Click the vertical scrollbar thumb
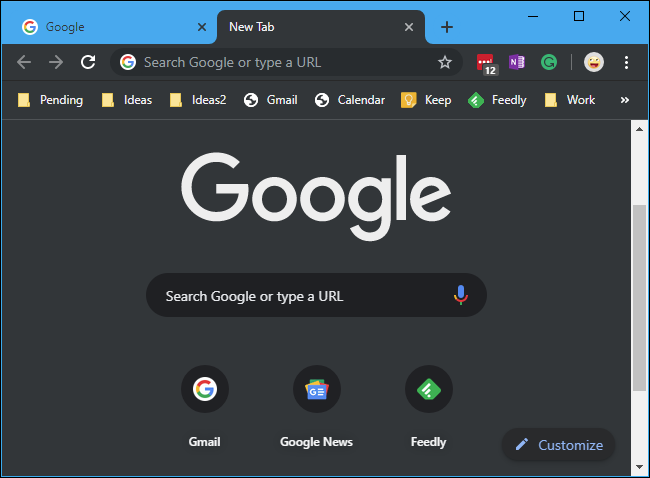This screenshot has width=650, height=478. (x=640, y=297)
